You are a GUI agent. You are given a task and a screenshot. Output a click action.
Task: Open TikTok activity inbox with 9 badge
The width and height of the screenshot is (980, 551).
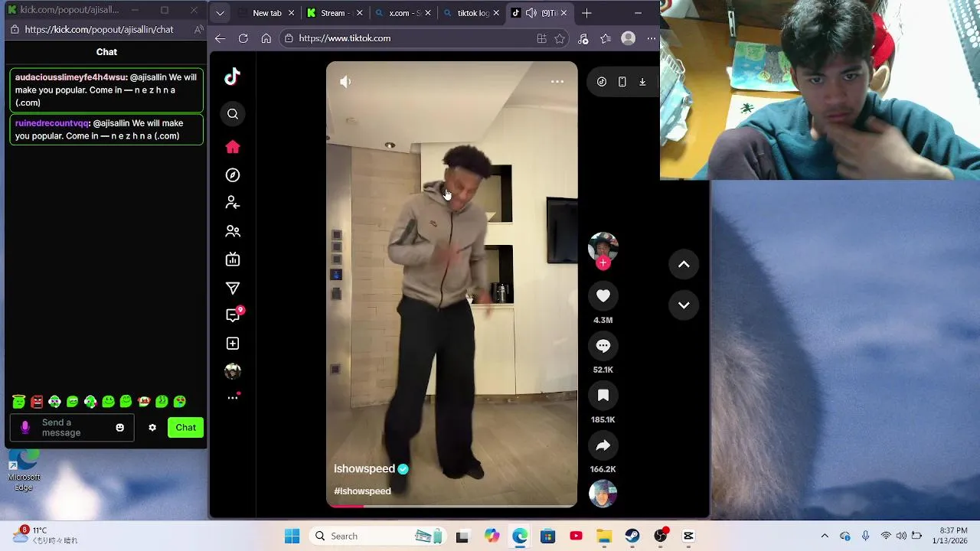pyautogui.click(x=234, y=315)
